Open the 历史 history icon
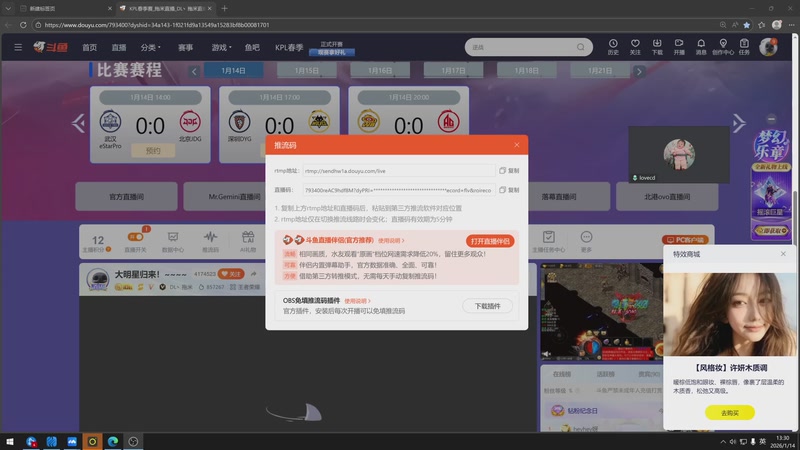 [x=613, y=47]
